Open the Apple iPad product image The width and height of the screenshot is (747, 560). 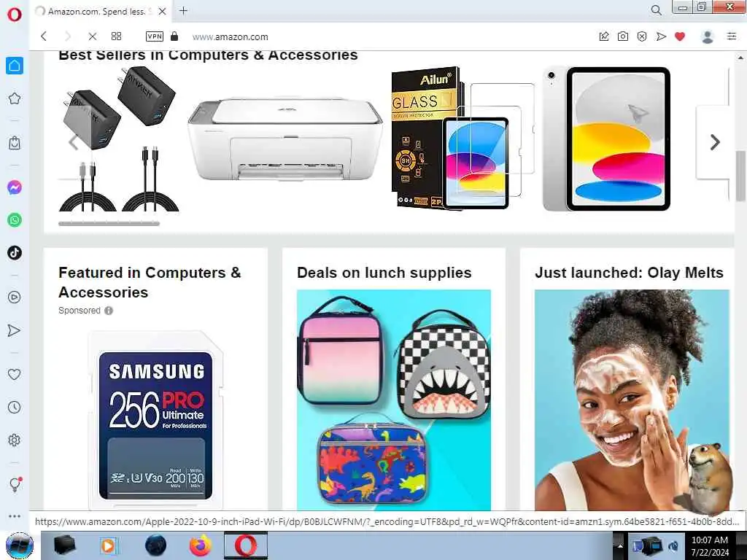click(607, 139)
